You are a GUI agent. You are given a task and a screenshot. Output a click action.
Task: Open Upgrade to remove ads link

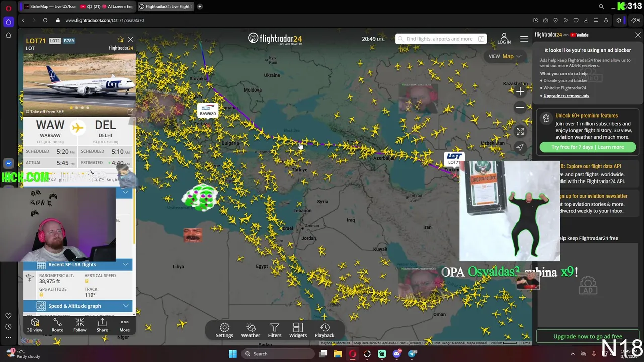point(566,96)
